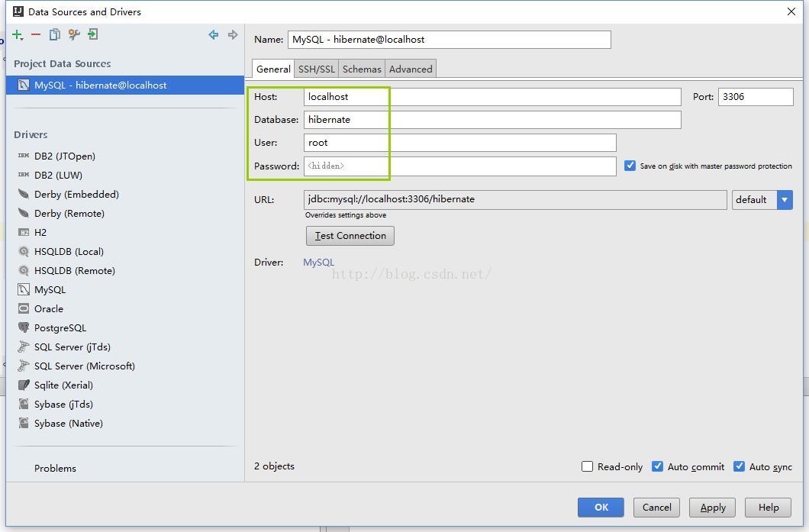The image size is (809, 532).
Task: Focus the Port input field
Action: point(756,97)
